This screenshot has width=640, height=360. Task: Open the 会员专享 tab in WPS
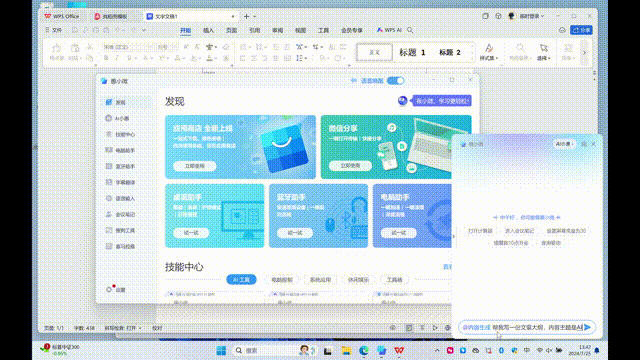(352, 30)
